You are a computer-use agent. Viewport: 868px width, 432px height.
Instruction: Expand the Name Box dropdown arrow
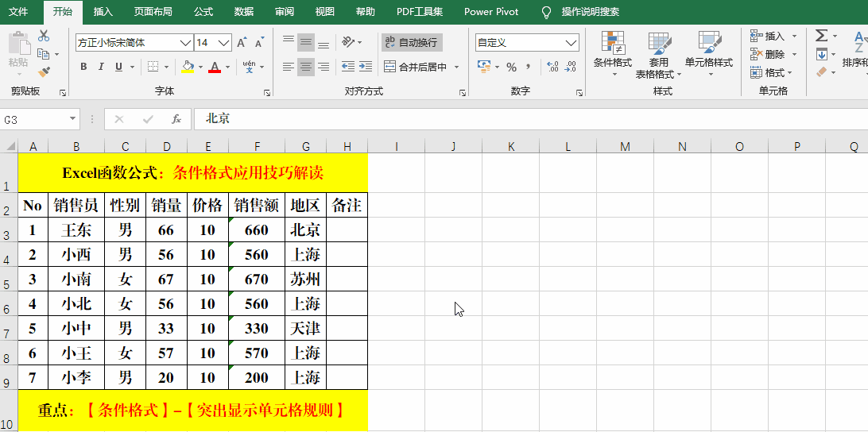pos(72,119)
